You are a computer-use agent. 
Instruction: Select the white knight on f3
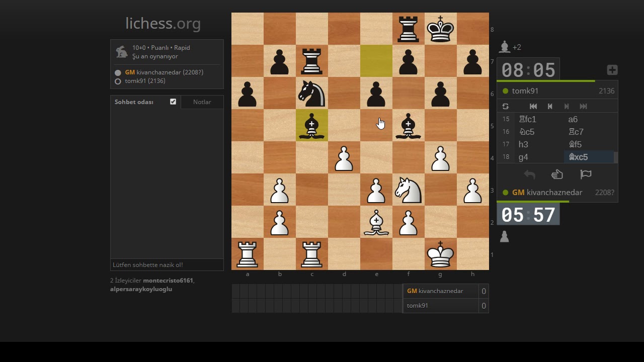click(409, 190)
